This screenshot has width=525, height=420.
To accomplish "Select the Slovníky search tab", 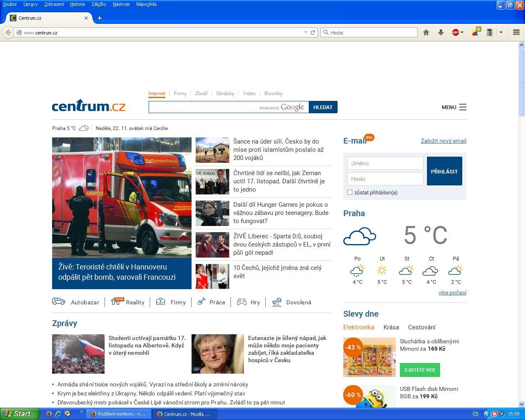I will (x=273, y=94).
